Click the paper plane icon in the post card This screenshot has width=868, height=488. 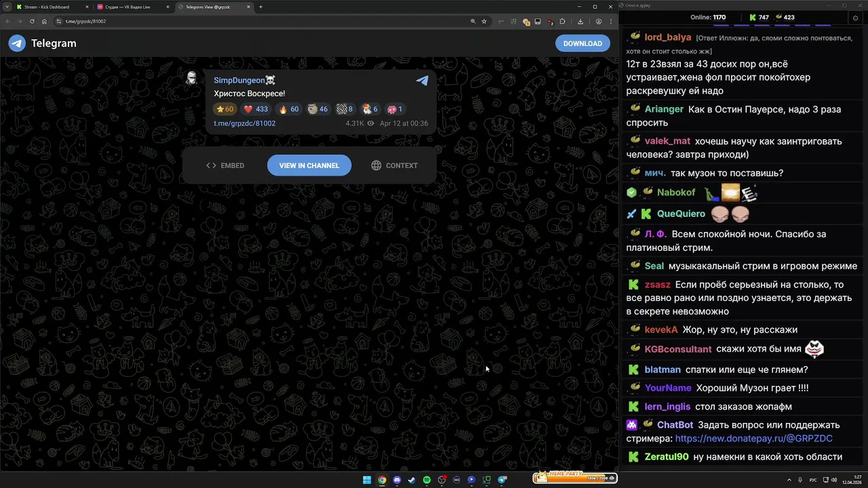tap(422, 81)
